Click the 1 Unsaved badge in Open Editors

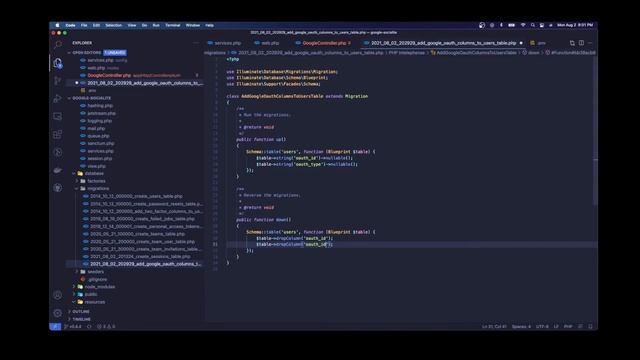(x=115, y=53)
